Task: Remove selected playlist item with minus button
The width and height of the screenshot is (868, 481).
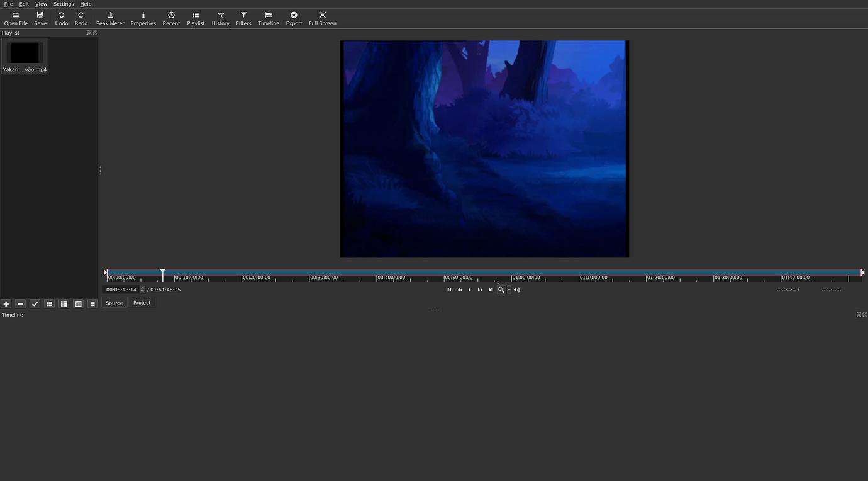Action: click(x=21, y=303)
